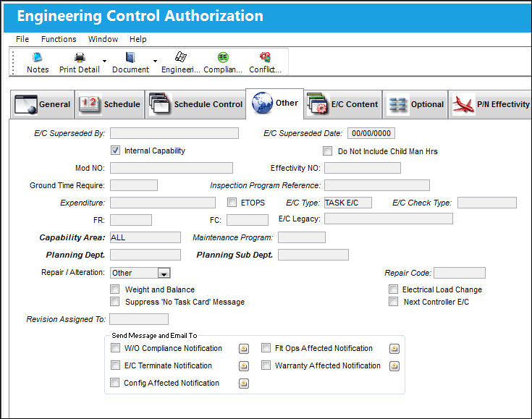Go to the P/N Effectivity tab
Viewport: 532px width, 419px height.
[x=490, y=104]
